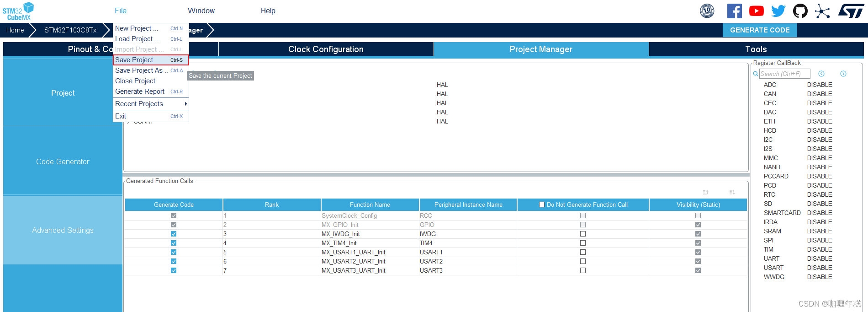This screenshot has width=868, height=312.
Task: Click the ST logo icon
Action: (851, 11)
